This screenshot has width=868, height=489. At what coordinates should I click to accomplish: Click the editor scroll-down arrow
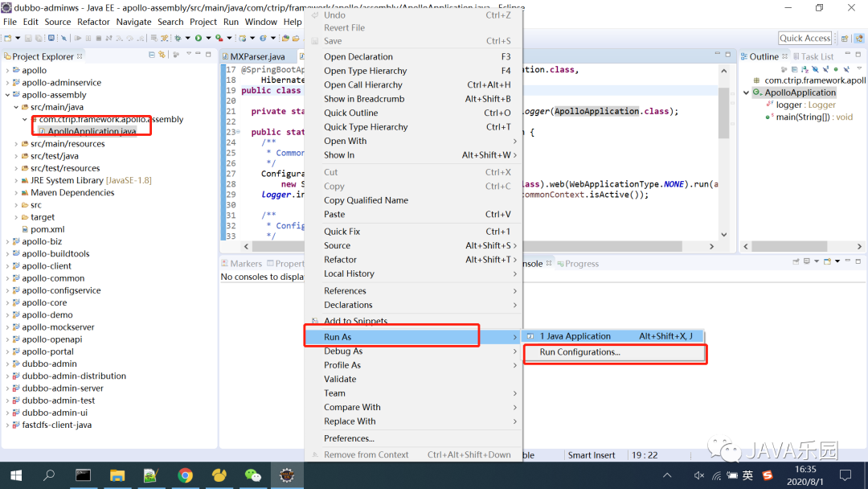coord(723,235)
